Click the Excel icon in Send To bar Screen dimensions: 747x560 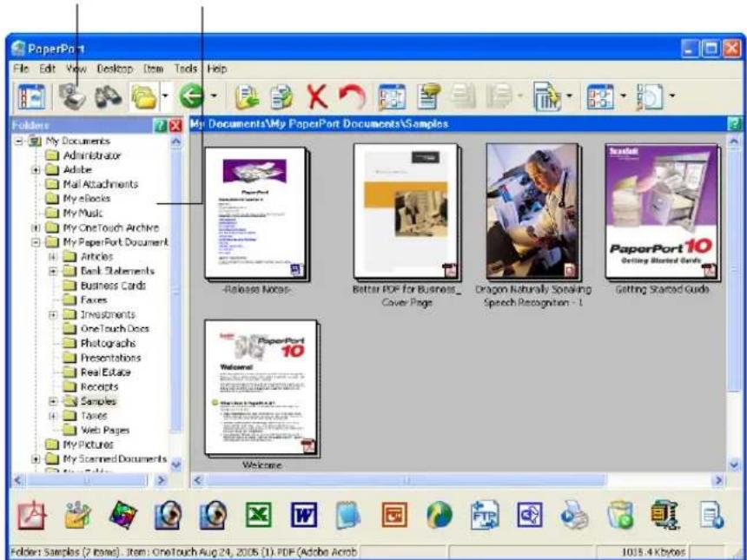(x=259, y=516)
